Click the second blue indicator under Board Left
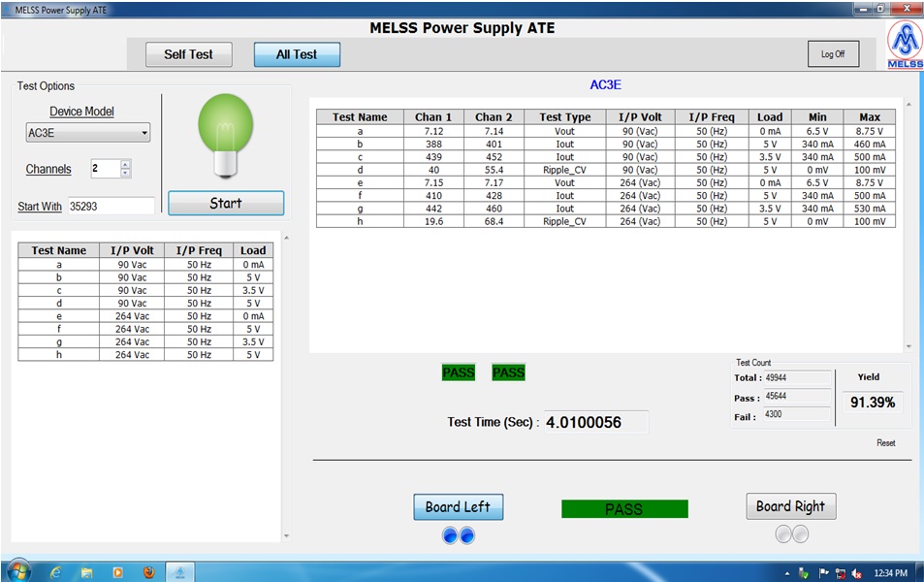Screen dimensions: 924x582 pos(466,535)
